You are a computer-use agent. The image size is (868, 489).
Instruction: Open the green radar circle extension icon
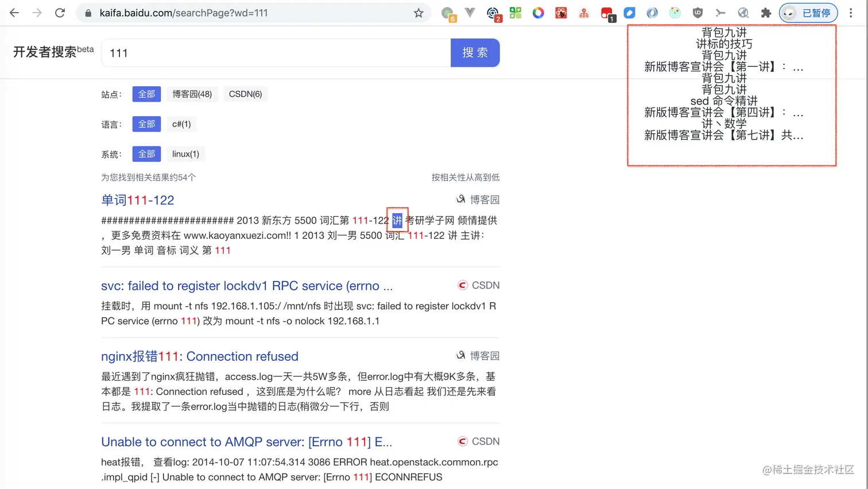(675, 13)
